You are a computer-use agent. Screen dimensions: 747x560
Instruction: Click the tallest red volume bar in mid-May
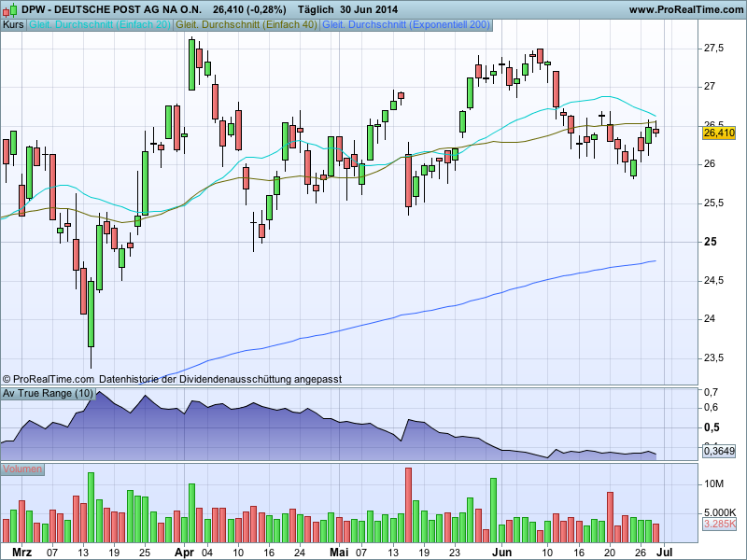pyautogui.click(x=408, y=505)
